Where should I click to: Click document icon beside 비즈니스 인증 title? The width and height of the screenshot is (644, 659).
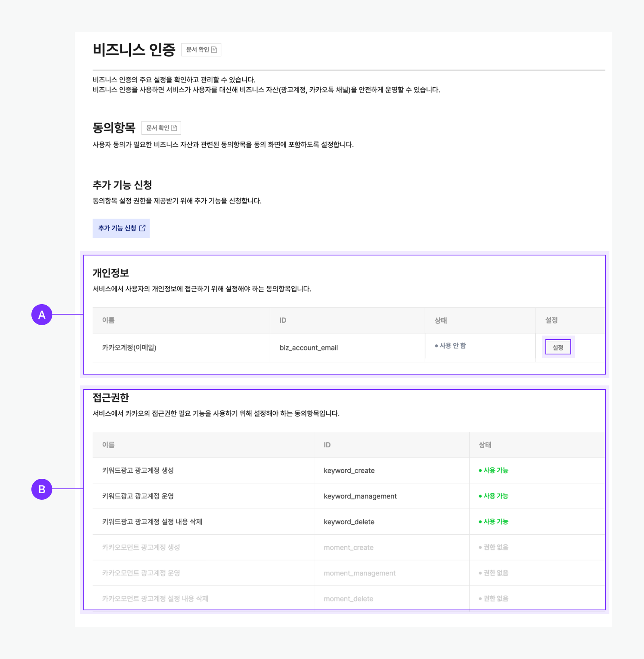(214, 49)
